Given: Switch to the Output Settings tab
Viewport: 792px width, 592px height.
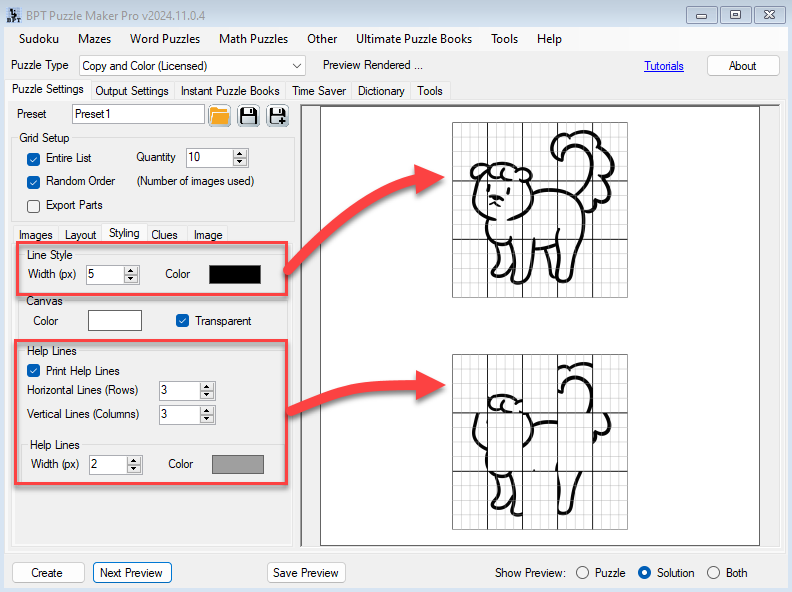Looking at the screenshot, I should click(132, 91).
